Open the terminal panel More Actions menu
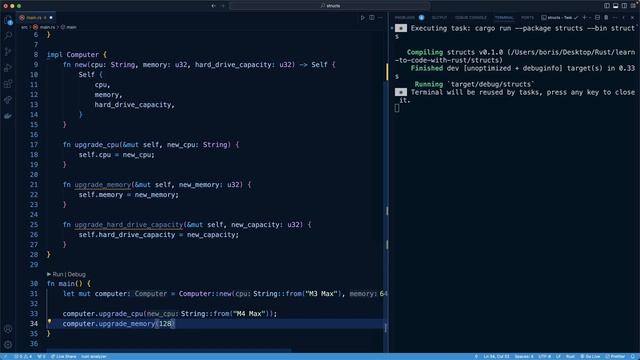The height and width of the screenshot is (360, 640). [615, 18]
